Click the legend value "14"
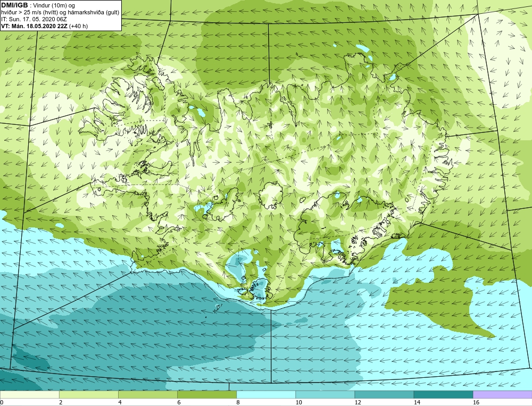The height and width of the screenshot is (406, 532). pyautogui.click(x=417, y=402)
